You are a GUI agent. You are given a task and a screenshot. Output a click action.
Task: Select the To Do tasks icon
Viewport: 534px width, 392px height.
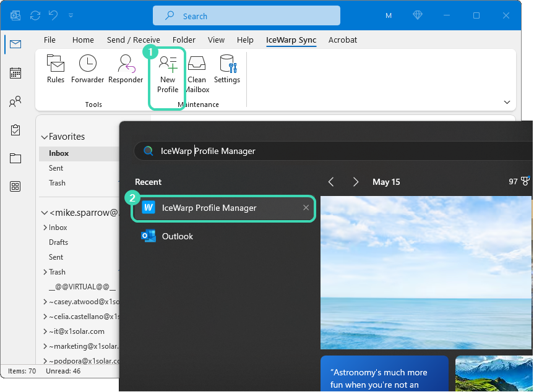pyautogui.click(x=15, y=130)
